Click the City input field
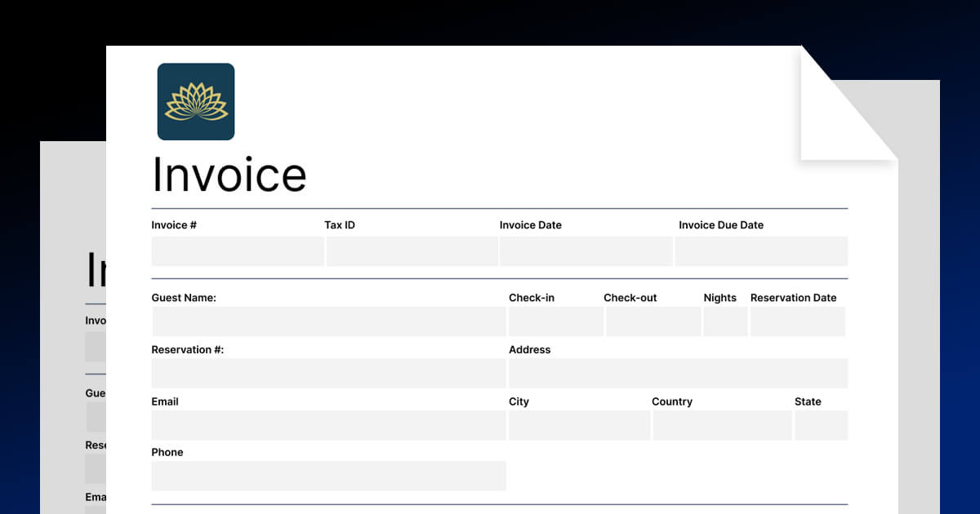The width and height of the screenshot is (980, 514). tap(579, 425)
